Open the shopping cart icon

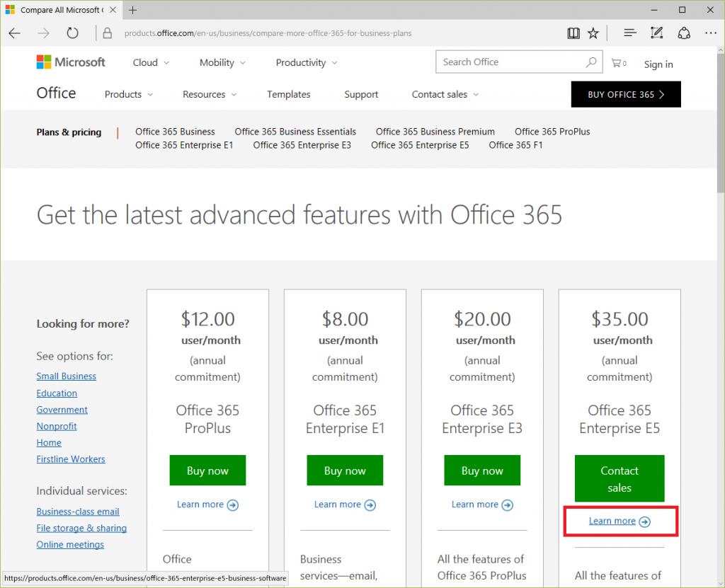pyautogui.click(x=619, y=64)
